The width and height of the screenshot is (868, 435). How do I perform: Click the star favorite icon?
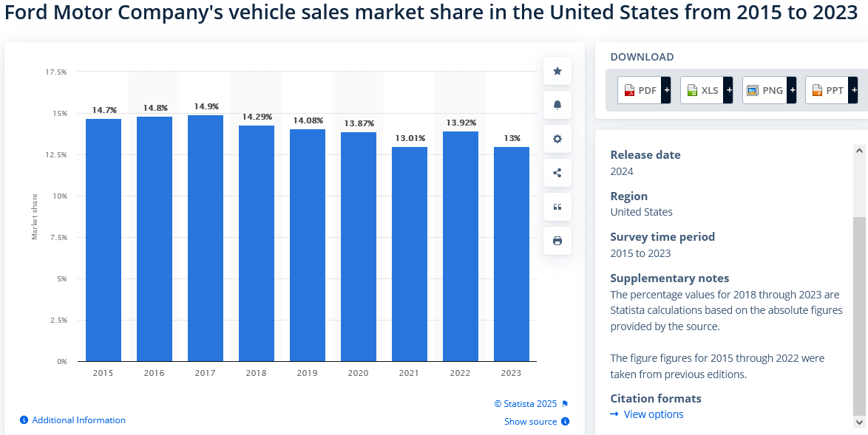(x=557, y=71)
